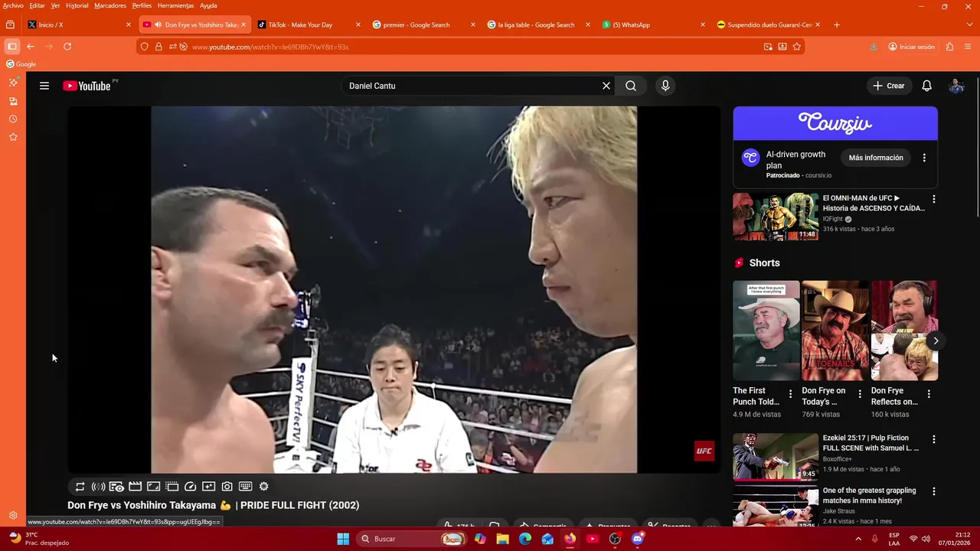Click the Crear button
Image resolution: width=980 pixels, height=551 pixels.
click(889, 86)
